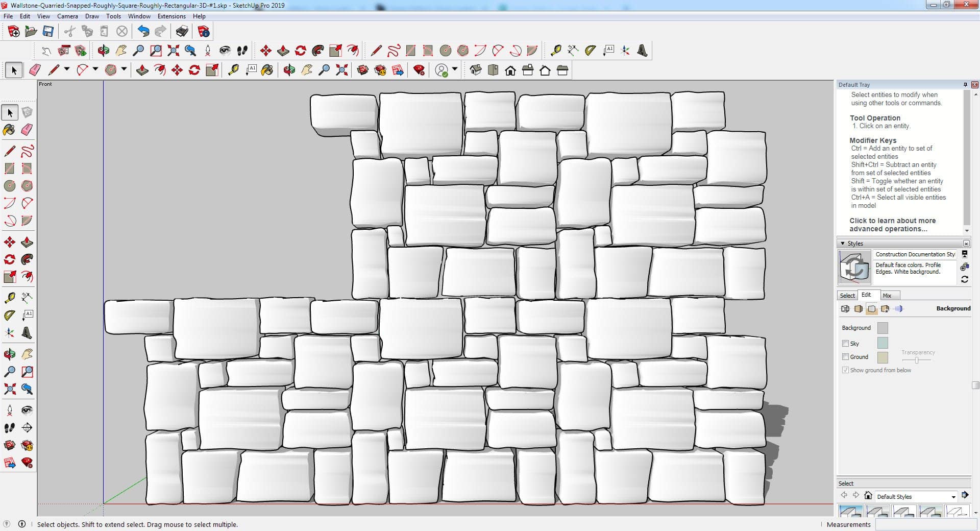
Task: Click the Update Style refresh icon
Action: (964, 279)
